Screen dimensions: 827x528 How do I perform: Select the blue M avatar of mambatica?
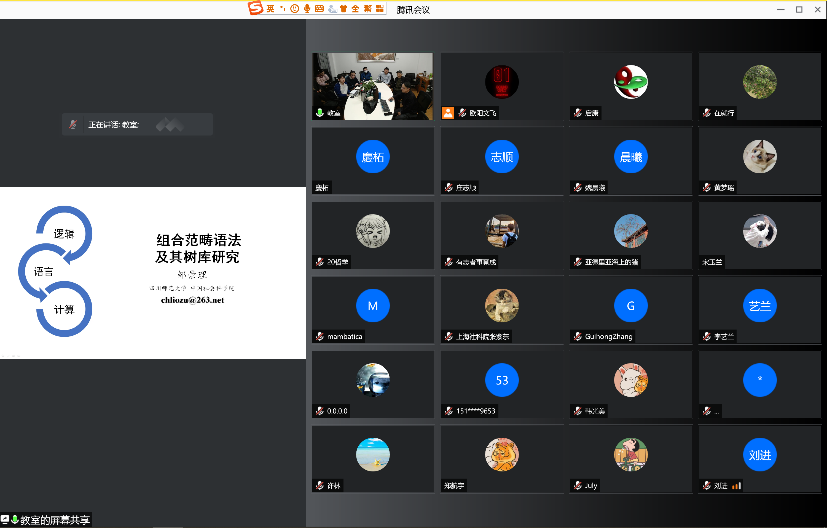click(372, 305)
